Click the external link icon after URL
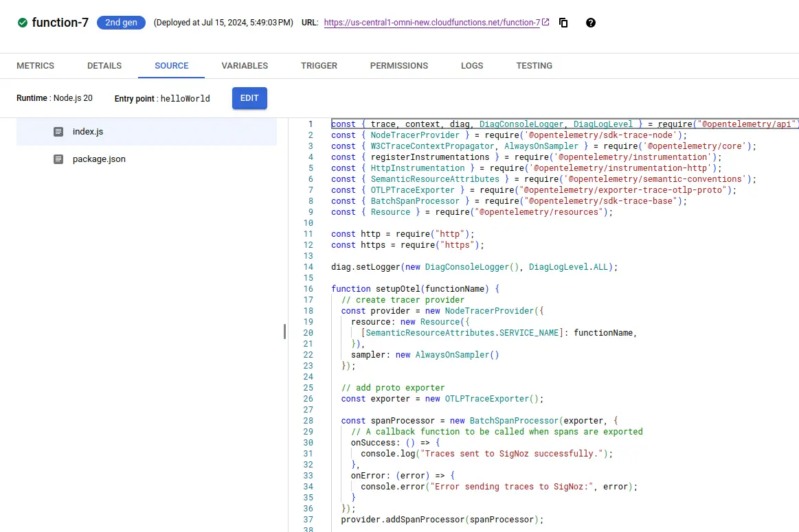 (x=545, y=22)
